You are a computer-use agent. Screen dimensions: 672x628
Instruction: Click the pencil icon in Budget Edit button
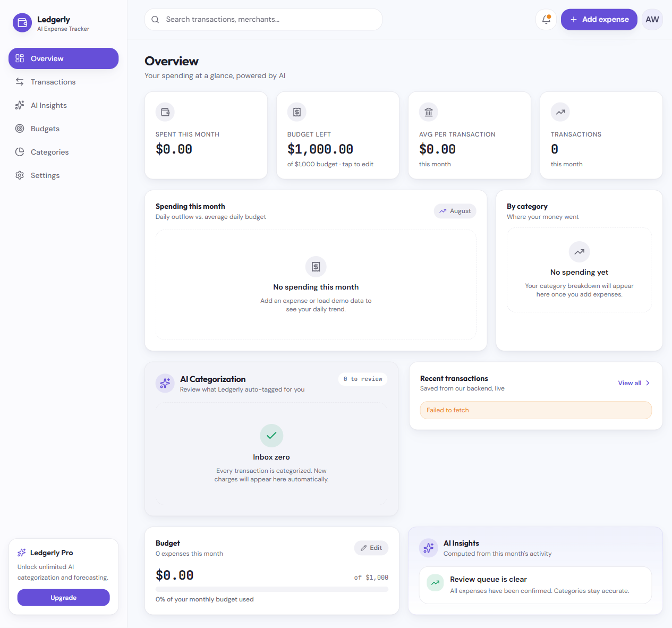pyautogui.click(x=364, y=548)
